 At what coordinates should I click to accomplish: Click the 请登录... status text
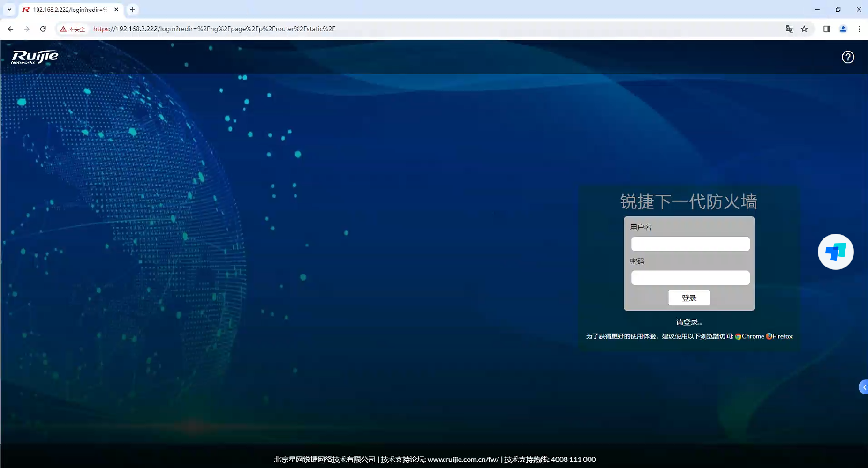pos(689,322)
